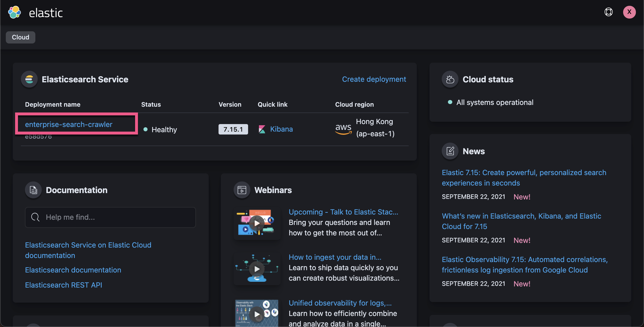This screenshot has width=644, height=327.
Task: Click the Documentation panel document icon
Action: tap(33, 190)
